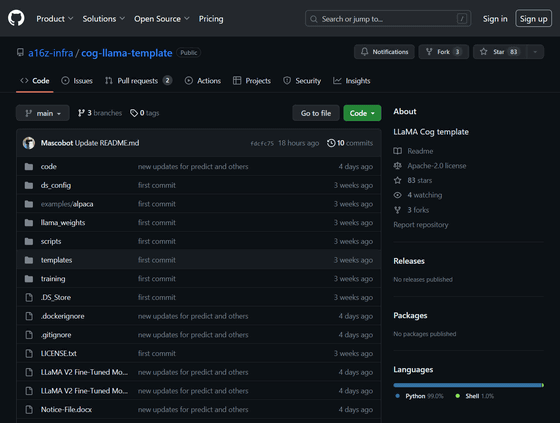Click the magnifier icon in search bar

314,19
